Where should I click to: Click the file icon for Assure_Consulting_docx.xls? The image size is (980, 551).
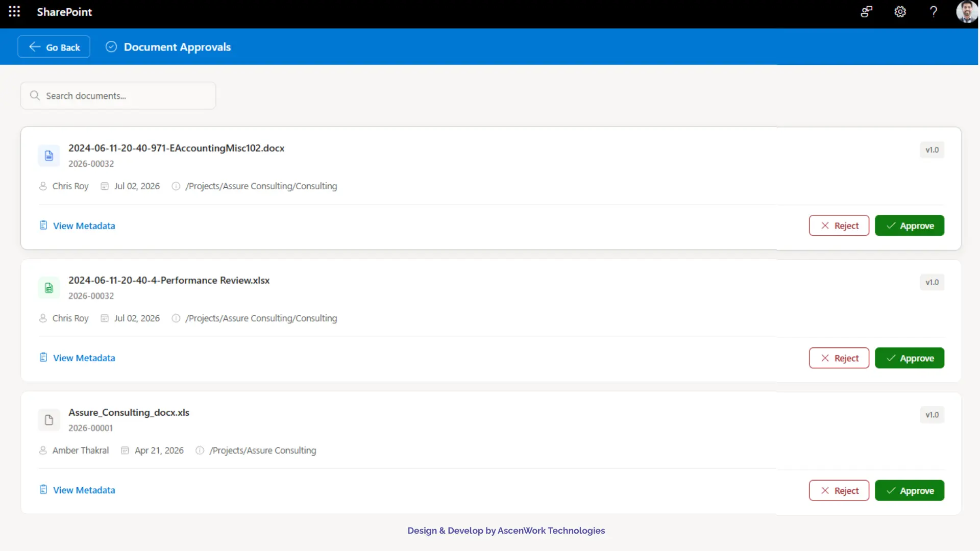click(x=49, y=420)
